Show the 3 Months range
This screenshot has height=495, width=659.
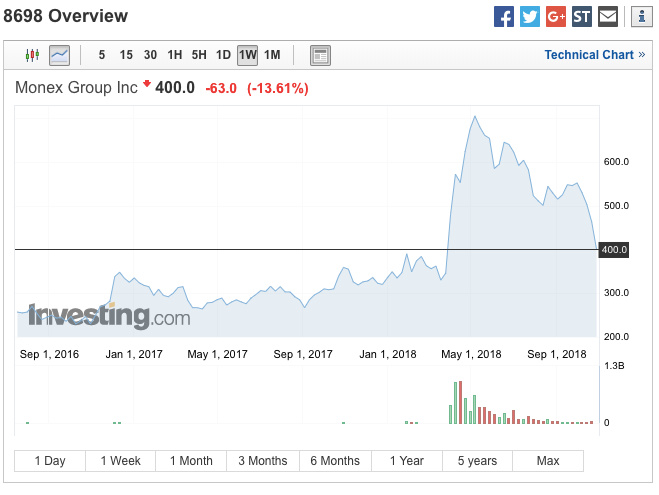coord(263,461)
